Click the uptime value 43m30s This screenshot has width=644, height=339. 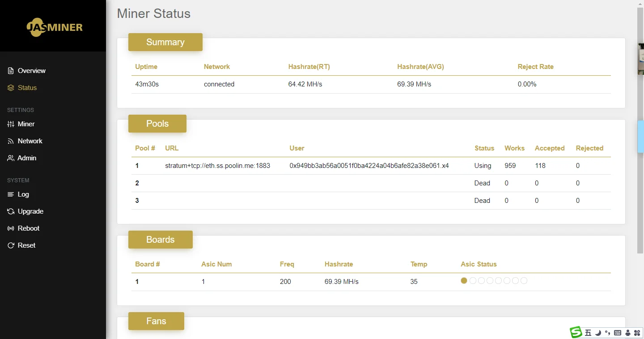point(147,84)
